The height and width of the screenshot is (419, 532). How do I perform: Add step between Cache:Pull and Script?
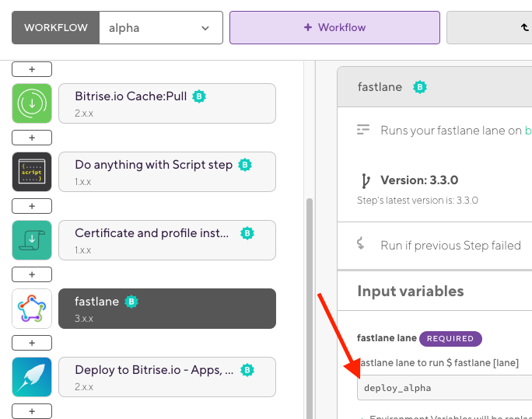(32, 138)
